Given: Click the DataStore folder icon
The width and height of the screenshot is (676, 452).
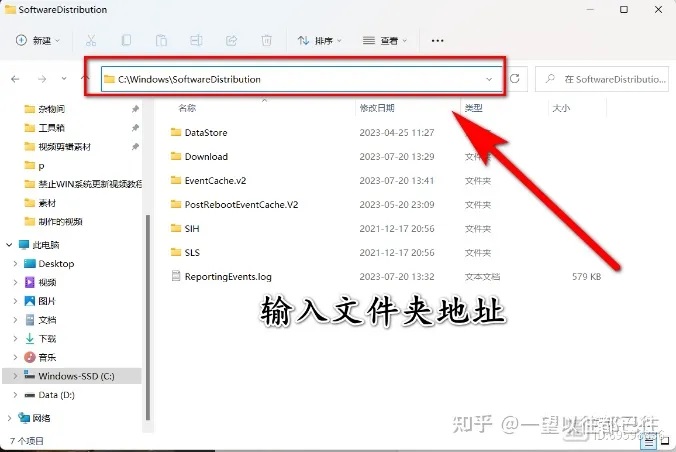Looking at the screenshot, I should tap(175, 132).
